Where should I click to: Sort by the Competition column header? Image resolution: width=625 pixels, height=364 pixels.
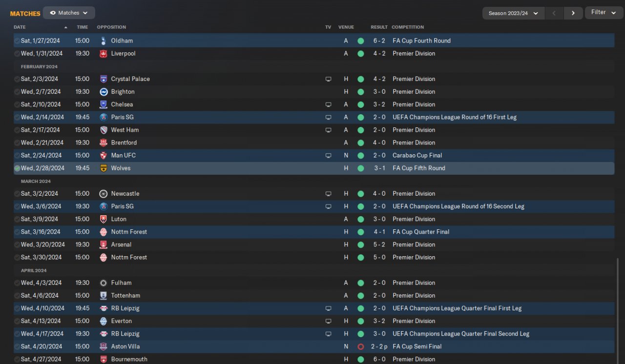[x=408, y=27]
